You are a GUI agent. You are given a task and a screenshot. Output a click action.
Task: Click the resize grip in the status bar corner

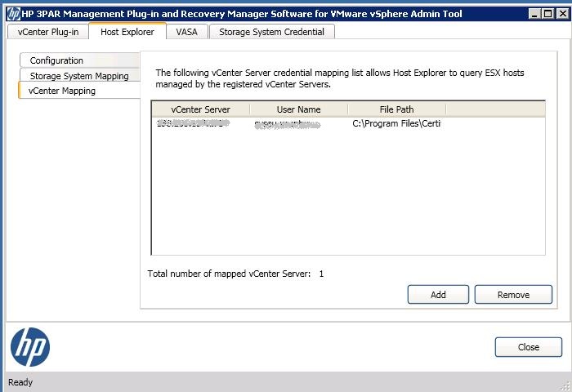pyautogui.click(x=565, y=385)
